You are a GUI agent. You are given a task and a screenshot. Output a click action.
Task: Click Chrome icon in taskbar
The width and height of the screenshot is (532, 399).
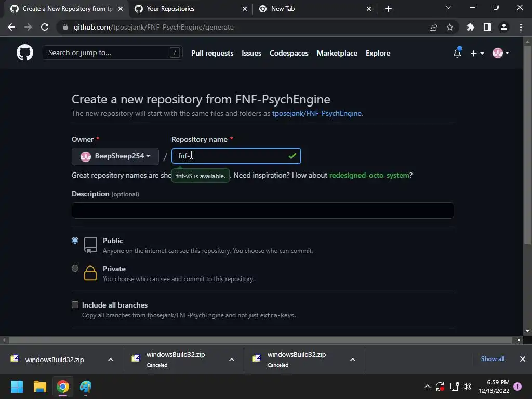click(x=63, y=387)
